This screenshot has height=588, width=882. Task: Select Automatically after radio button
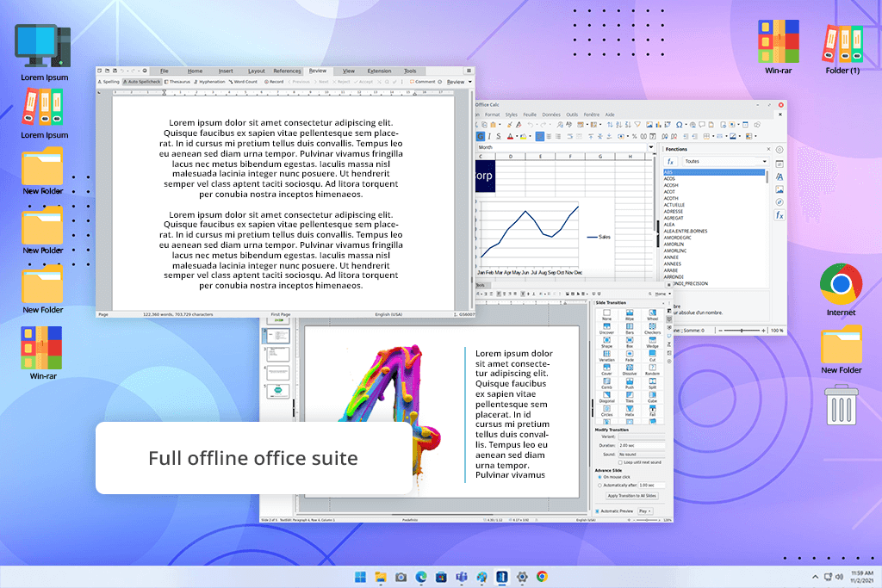click(599, 486)
